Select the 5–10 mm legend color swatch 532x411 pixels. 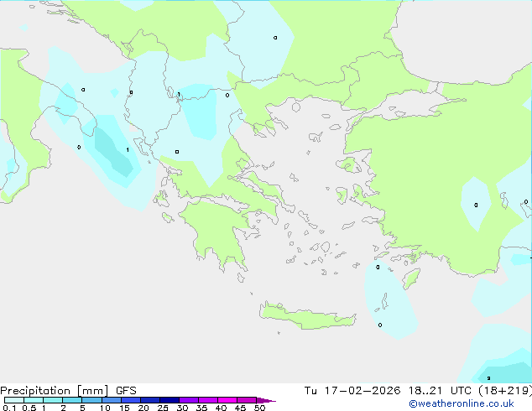coord(91,400)
